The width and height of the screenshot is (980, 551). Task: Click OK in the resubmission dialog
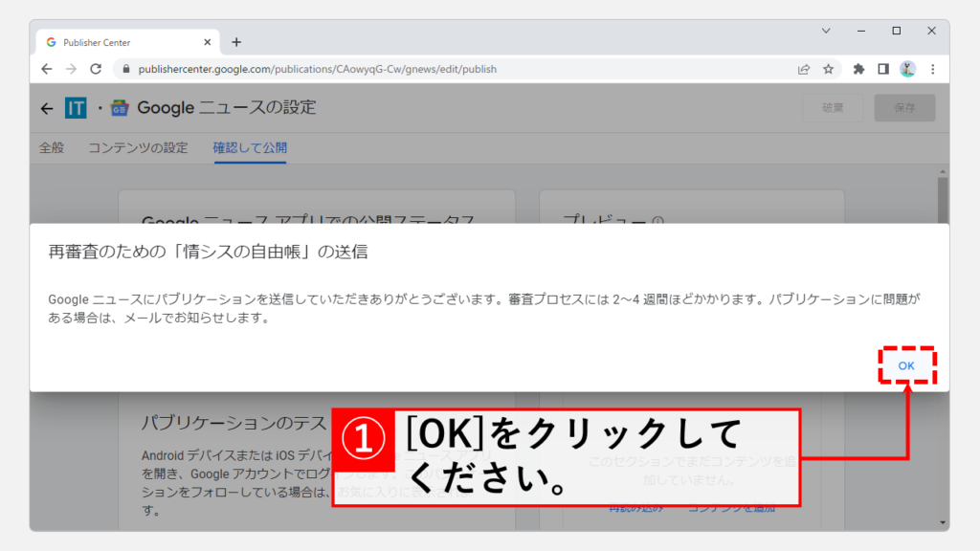905,366
